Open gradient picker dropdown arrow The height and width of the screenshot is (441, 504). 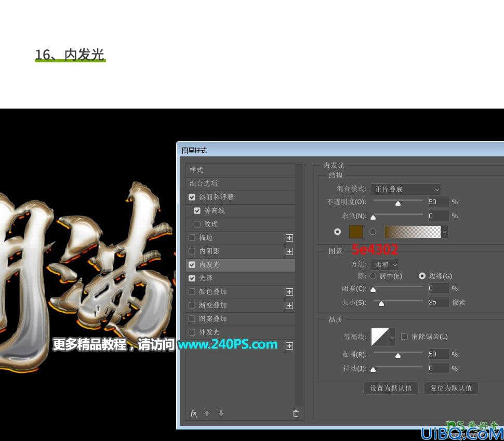(445, 232)
